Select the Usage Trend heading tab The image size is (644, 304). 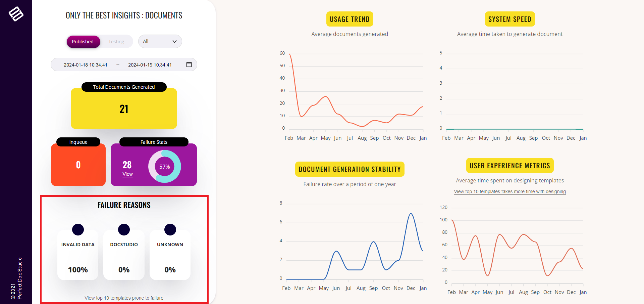point(350,19)
